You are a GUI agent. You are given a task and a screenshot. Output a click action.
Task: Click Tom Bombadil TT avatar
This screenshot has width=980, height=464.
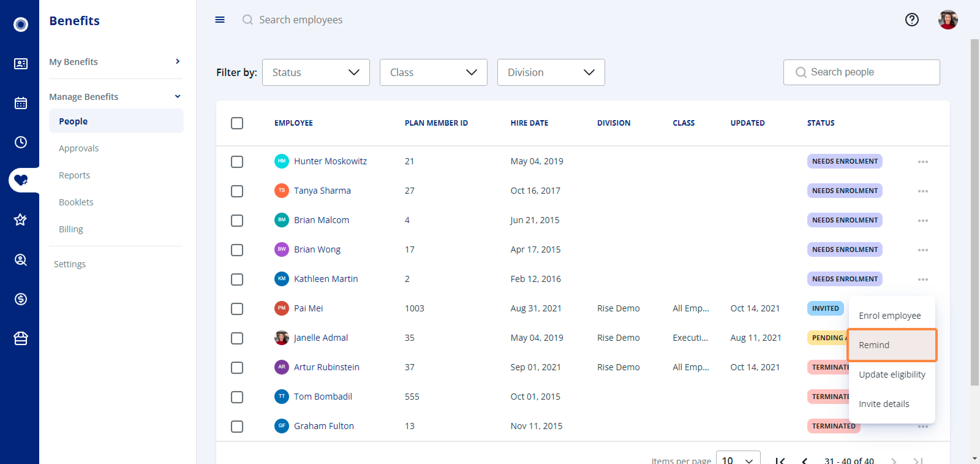[x=281, y=396]
